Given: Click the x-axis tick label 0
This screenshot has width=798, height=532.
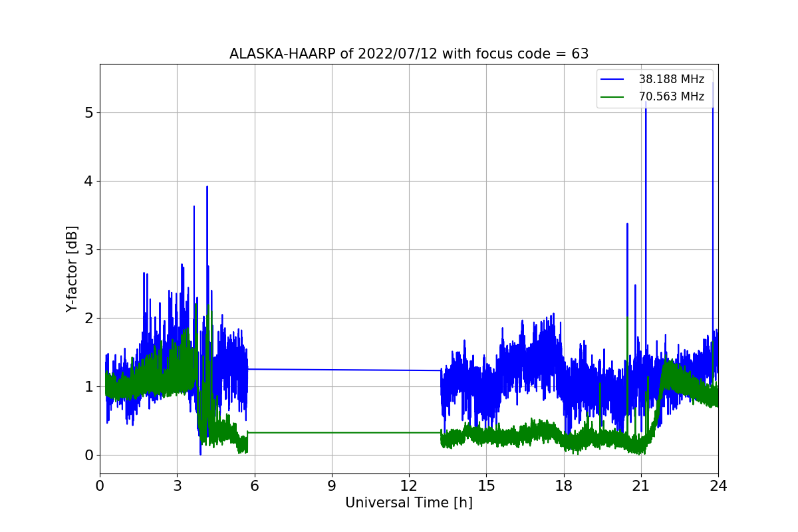Looking at the screenshot, I should (x=100, y=485).
